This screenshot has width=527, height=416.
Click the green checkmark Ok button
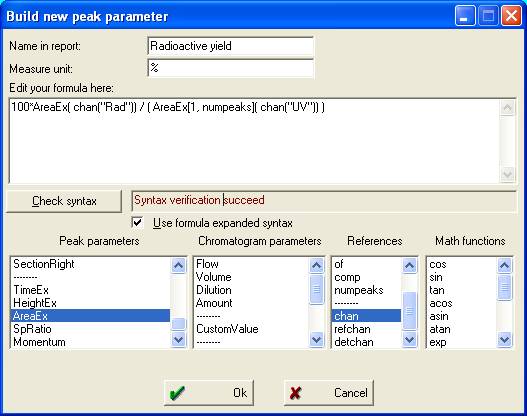(209, 392)
